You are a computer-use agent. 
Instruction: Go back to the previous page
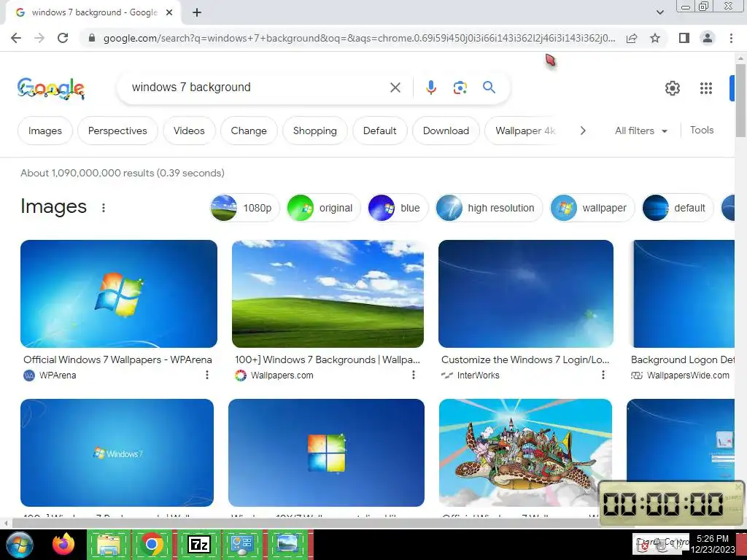tap(16, 38)
